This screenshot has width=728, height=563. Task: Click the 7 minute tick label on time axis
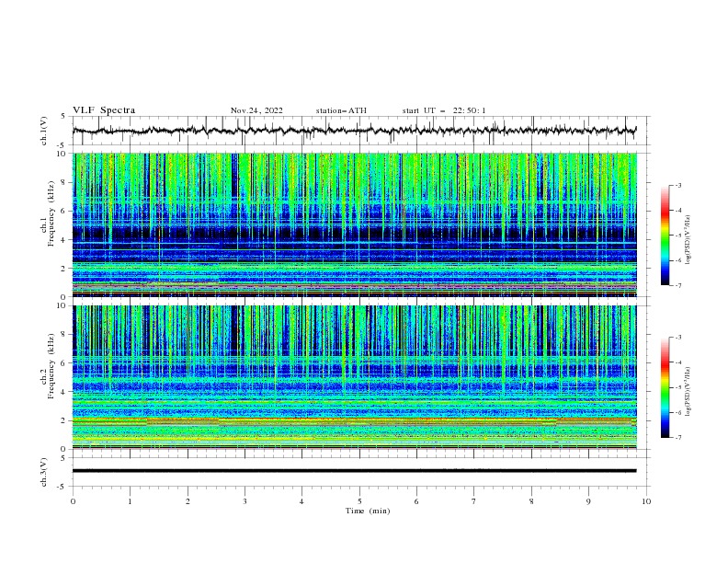pyautogui.click(x=474, y=501)
